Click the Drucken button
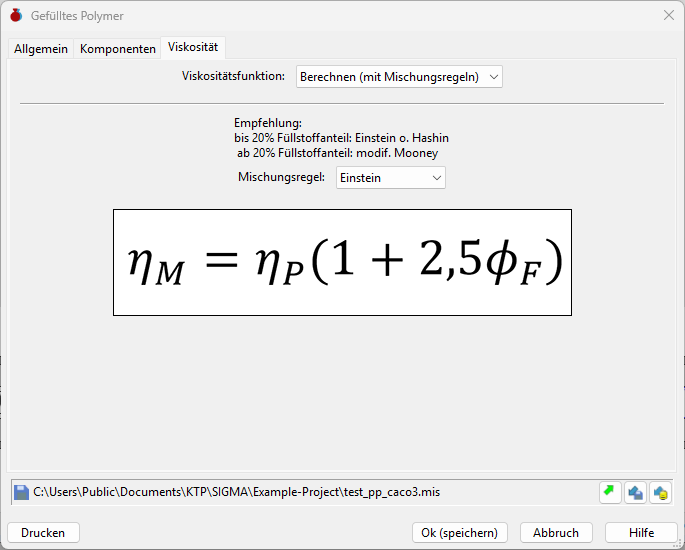The image size is (685, 550). [43, 533]
